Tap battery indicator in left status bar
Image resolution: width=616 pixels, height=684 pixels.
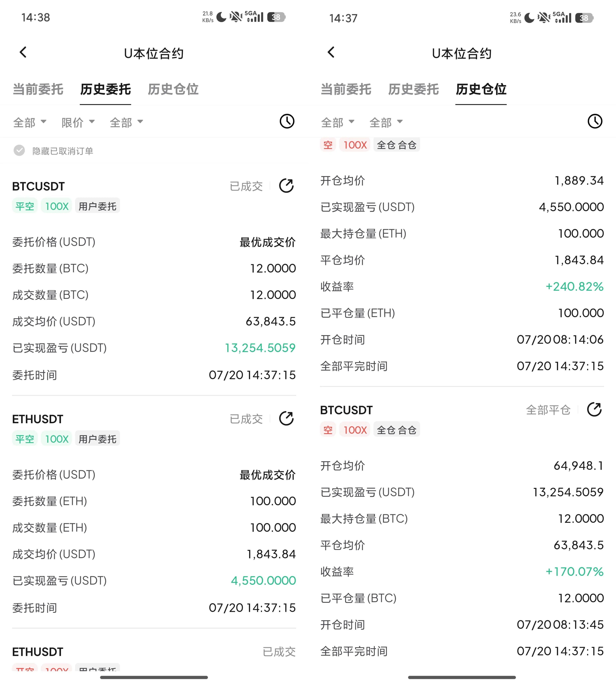pyautogui.click(x=276, y=17)
